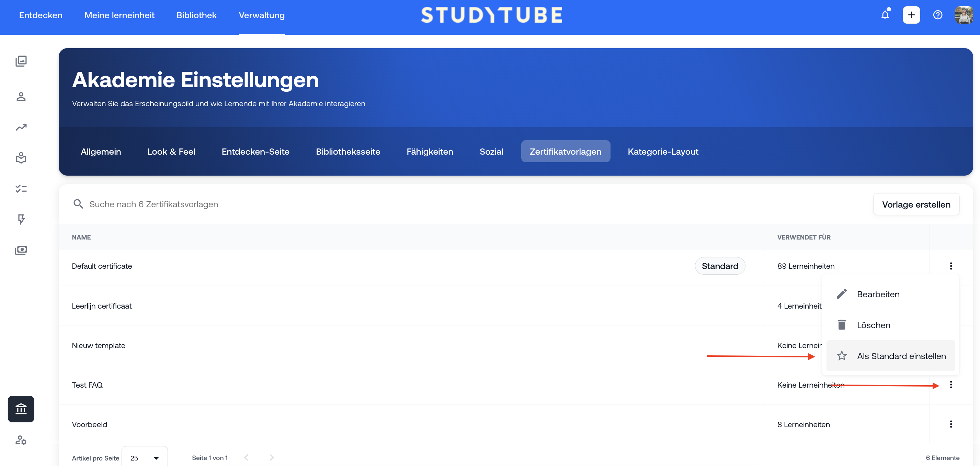Open the lightning bolt sidebar icon
Viewport: 980px width, 466px height.
(21, 219)
